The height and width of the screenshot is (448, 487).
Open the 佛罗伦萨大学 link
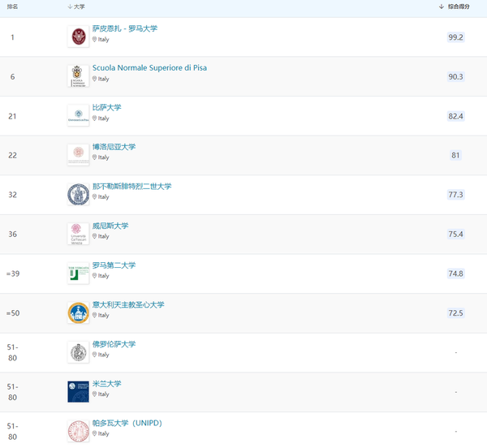(114, 344)
